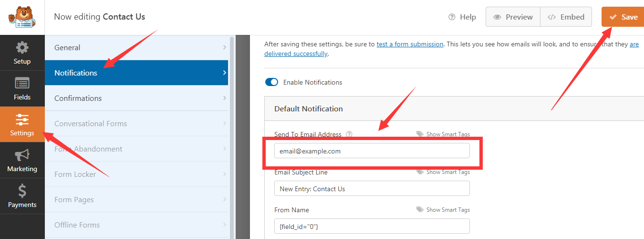Click help icon beside Send To Email Address
This screenshot has height=239, width=644.
coord(349,134)
